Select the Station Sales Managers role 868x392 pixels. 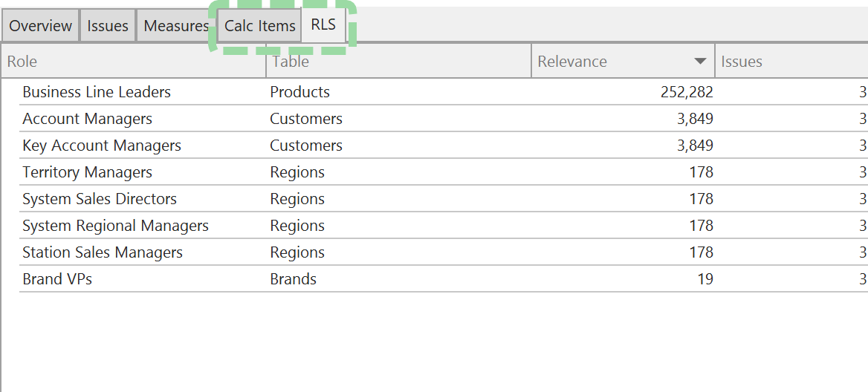[x=103, y=252]
